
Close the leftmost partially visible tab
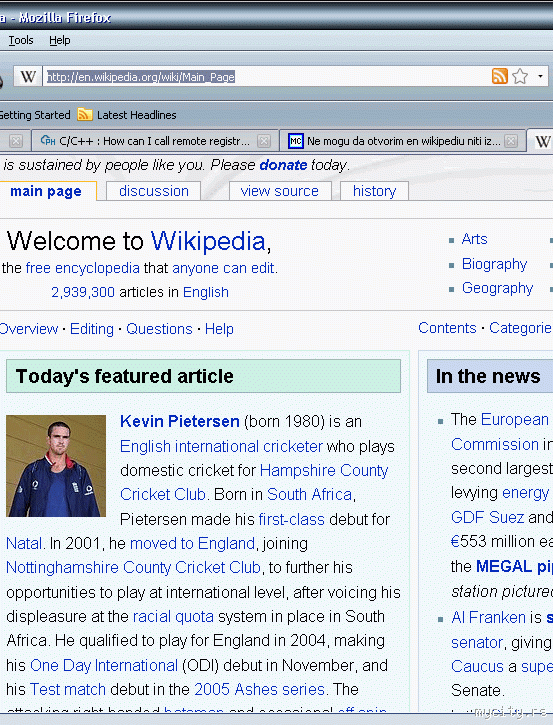pyautogui.click(x=15, y=141)
